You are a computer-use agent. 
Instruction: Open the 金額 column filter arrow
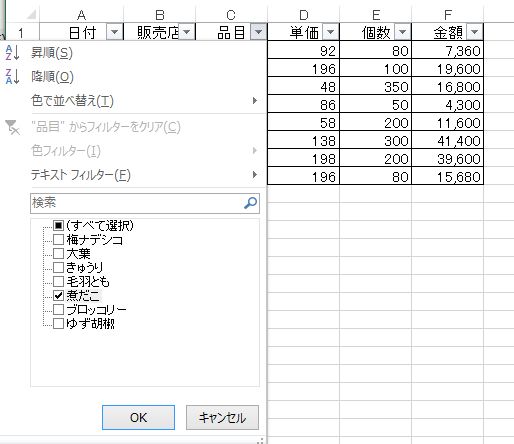[475, 32]
